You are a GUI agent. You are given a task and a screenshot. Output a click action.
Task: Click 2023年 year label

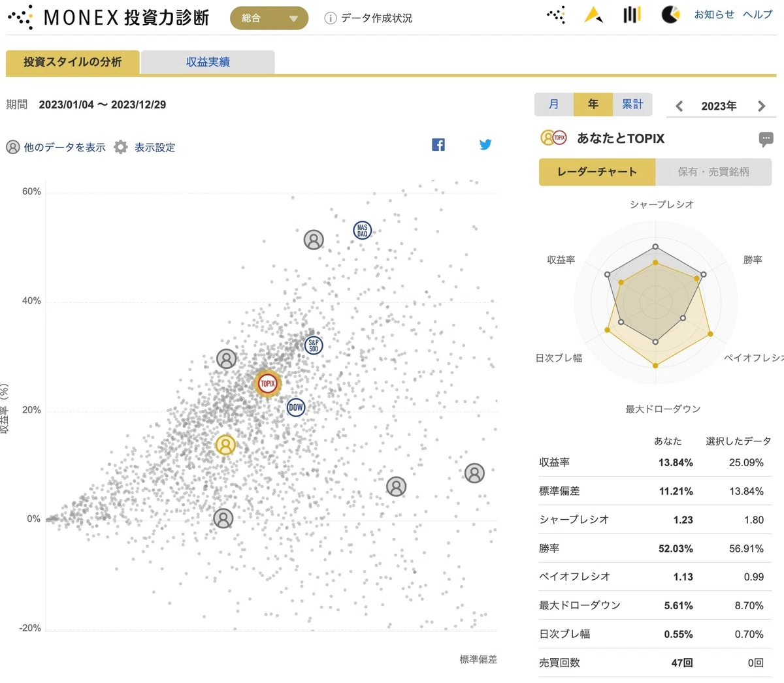pos(719,106)
